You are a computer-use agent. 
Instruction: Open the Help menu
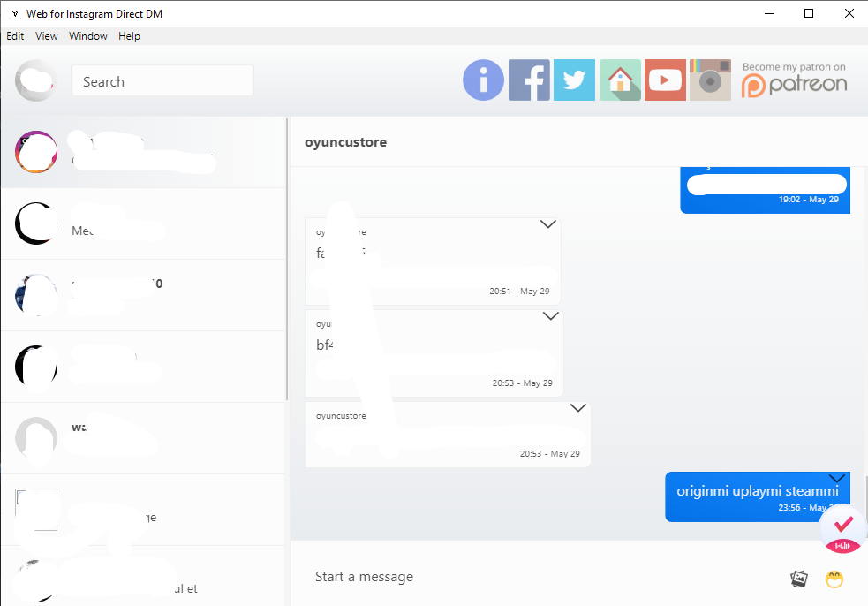tap(129, 36)
